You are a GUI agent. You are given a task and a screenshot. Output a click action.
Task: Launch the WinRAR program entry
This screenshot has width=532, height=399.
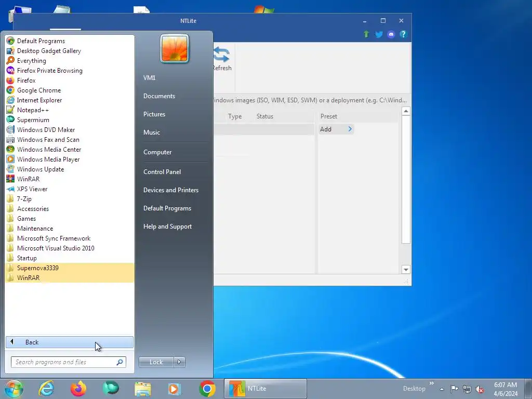pyautogui.click(x=70, y=179)
